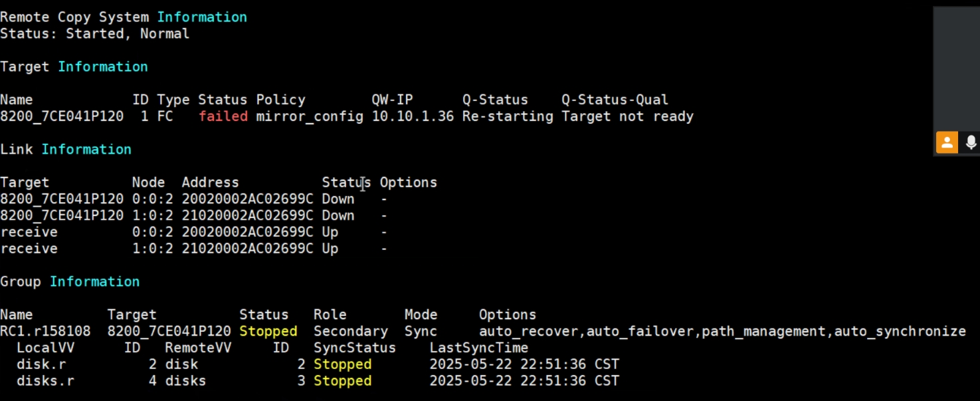Toggle the microphone icon in video overlay
The width and height of the screenshot is (980, 401).
(x=971, y=142)
